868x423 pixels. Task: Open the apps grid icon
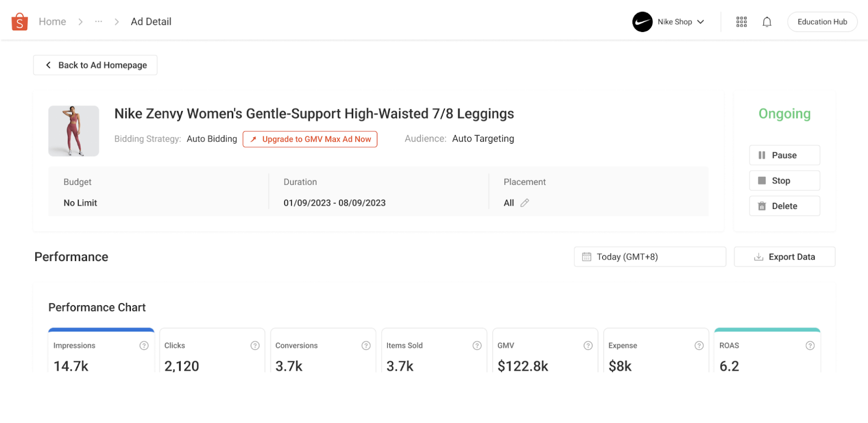(x=741, y=22)
